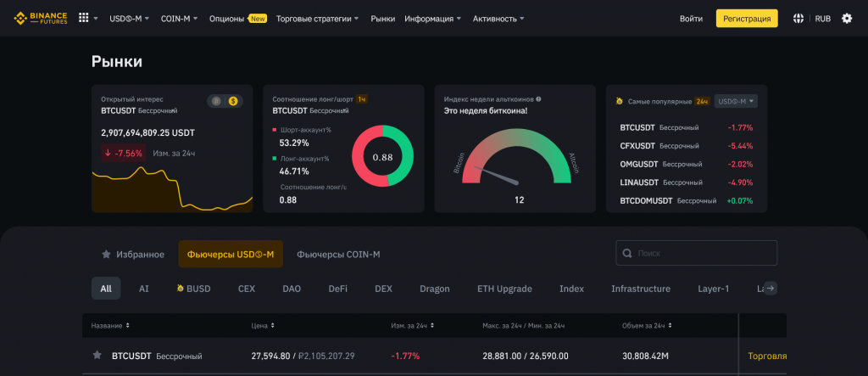
Task: Click Торговля link for BTCUSDT
Action: click(767, 356)
